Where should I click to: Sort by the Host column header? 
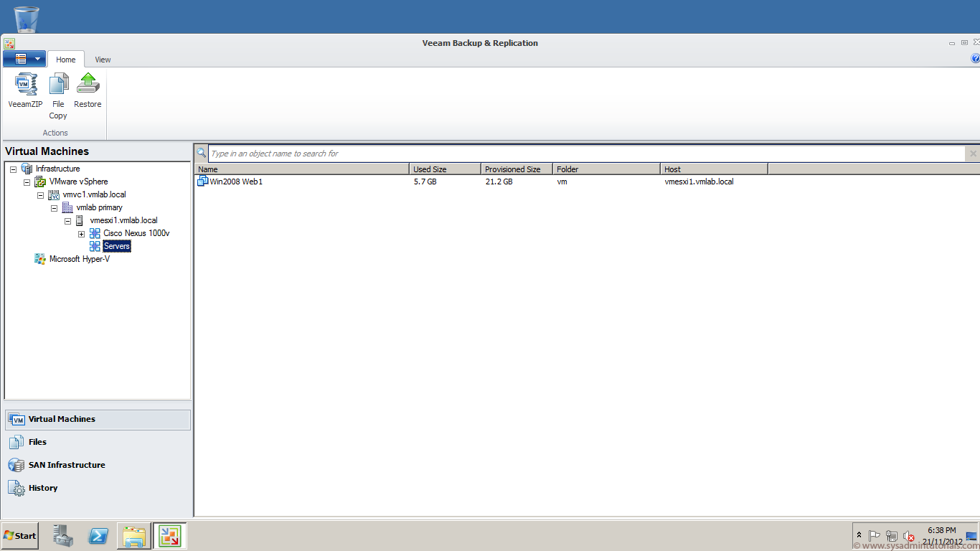[x=715, y=169]
